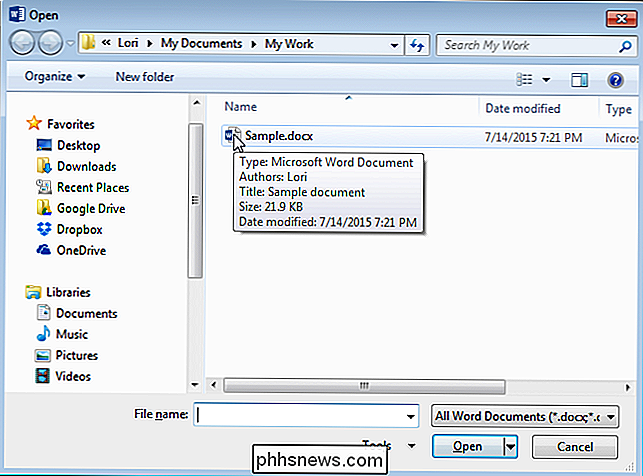Expand the Organize dropdown menu
Viewport: 643px width, 476px height.
point(55,77)
